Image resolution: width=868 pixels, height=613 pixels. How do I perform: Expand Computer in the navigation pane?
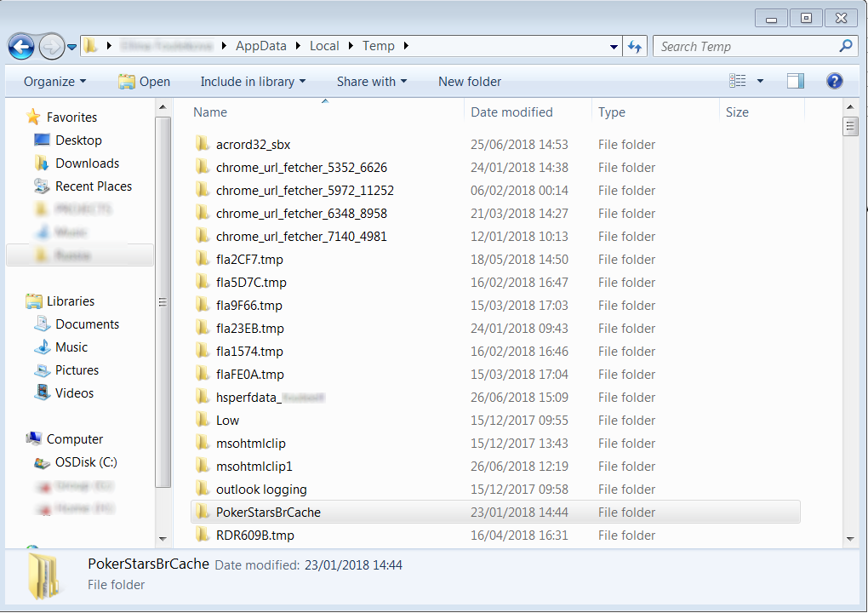click(x=18, y=438)
